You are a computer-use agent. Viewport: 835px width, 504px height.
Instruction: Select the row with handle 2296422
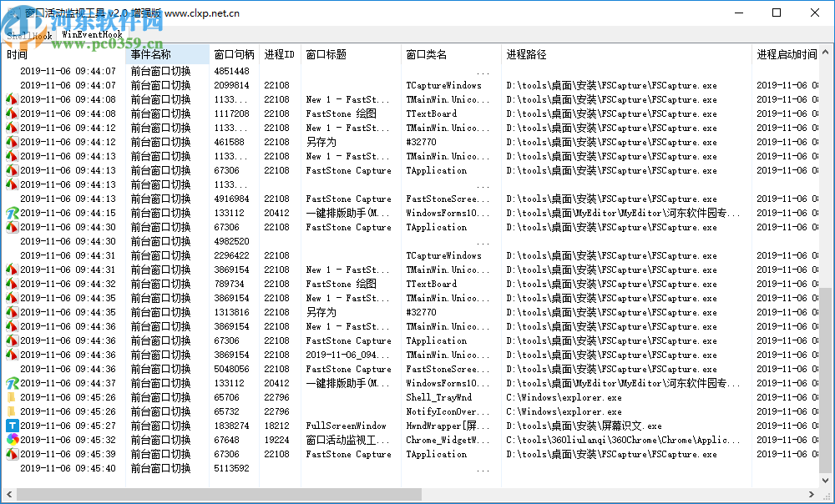coord(410,255)
